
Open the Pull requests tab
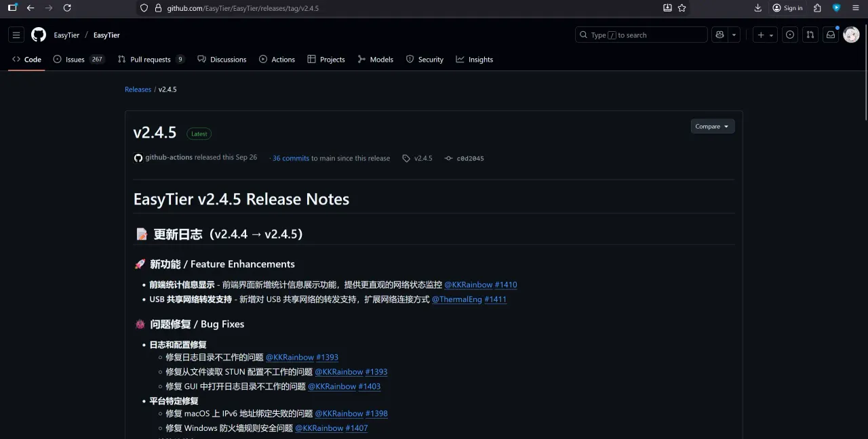[x=151, y=60]
